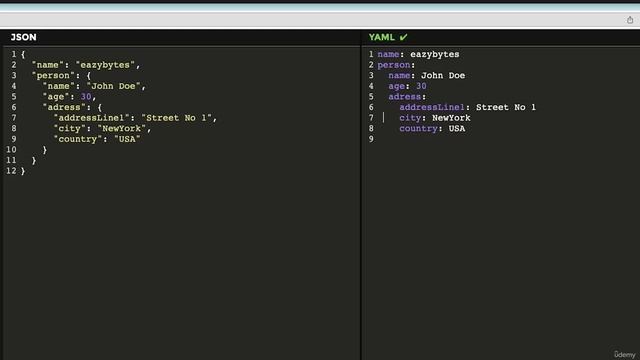Image resolution: width=640 pixels, height=360 pixels.
Task: Click "Street No 1" value in JSON
Action: coord(176,118)
